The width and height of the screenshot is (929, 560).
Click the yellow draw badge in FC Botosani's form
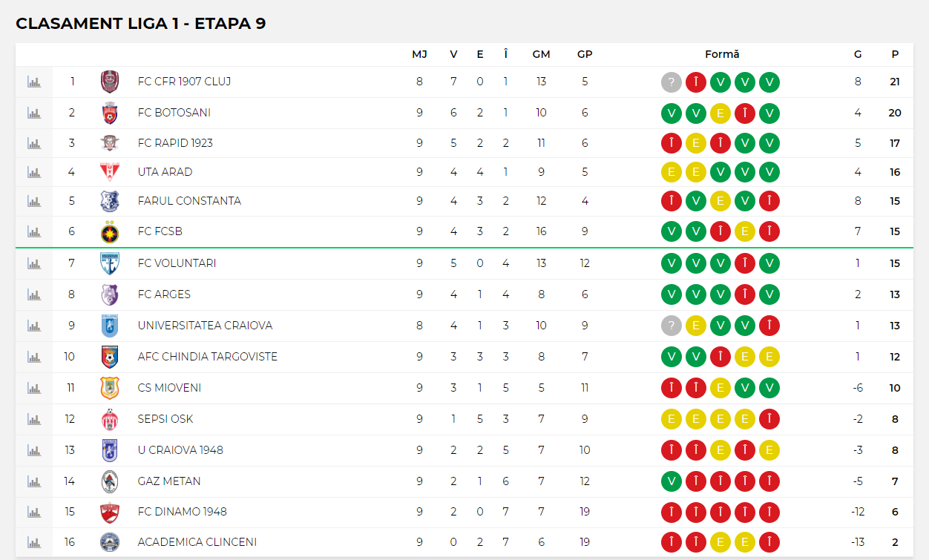click(720, 113)
